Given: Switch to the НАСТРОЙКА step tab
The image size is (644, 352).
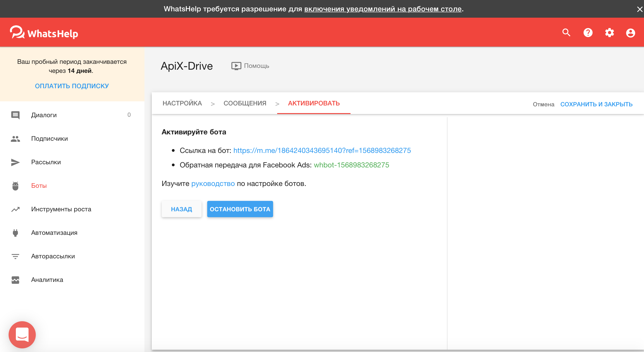Looking at the screenshot, I should pyautogui.click(x=182, y=103).
